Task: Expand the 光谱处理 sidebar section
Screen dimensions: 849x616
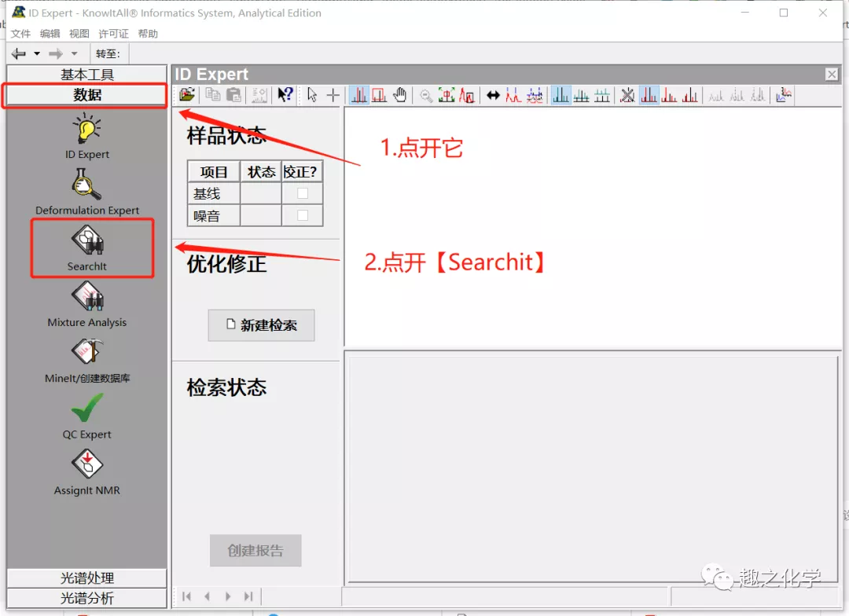Action: pyautogui.click(x=86, y=578)
